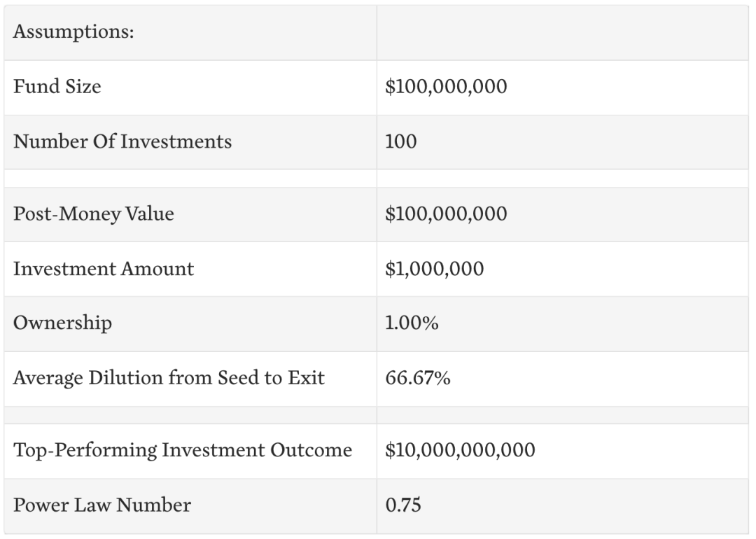The image size is (756, 539).
Task: Select the $10,000,000,000 outcome value
Action: (460, 450)
